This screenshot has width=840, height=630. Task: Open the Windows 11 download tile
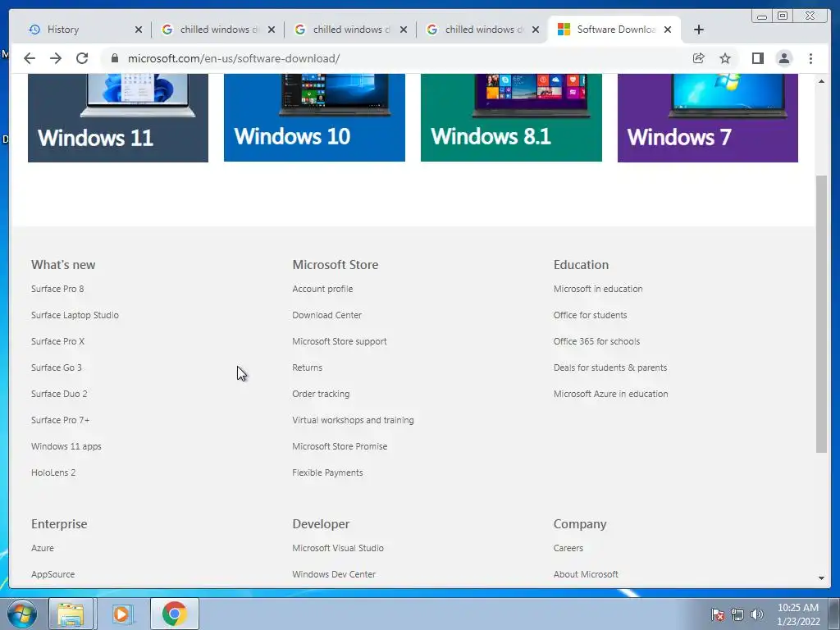tap(118, 118)
